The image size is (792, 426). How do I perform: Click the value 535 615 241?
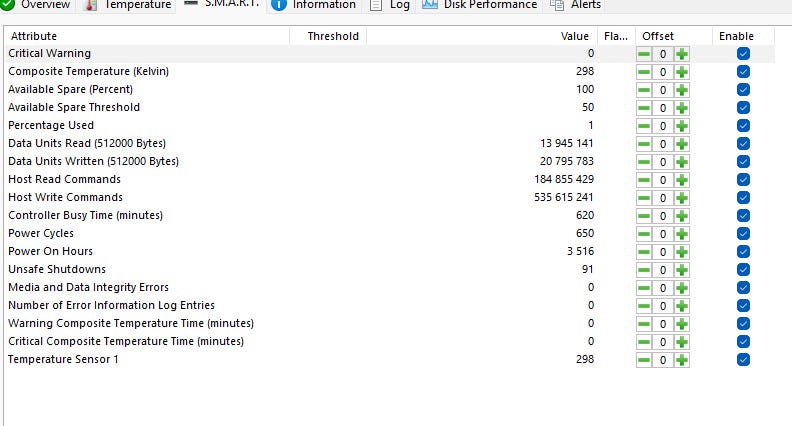coord(564,198)
